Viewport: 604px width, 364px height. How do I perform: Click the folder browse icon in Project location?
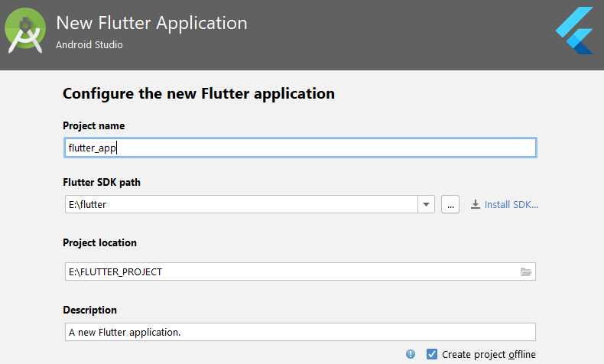[526, 272]
